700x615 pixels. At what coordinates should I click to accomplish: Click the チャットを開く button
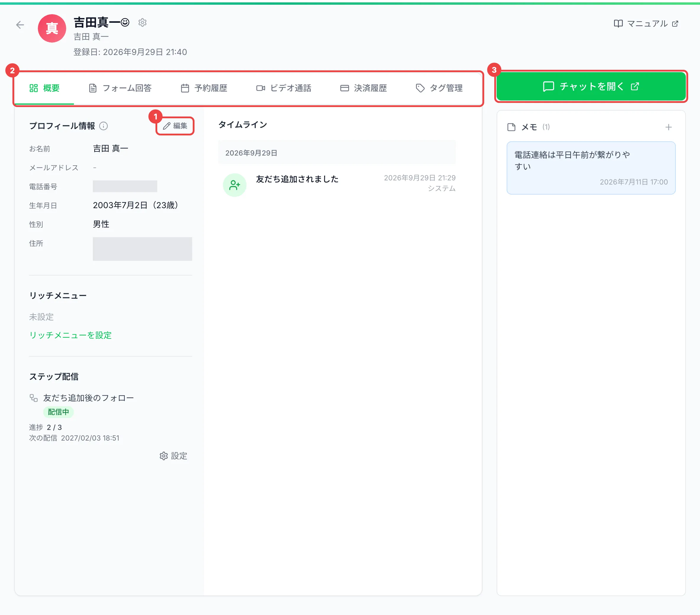coord(591,86)
